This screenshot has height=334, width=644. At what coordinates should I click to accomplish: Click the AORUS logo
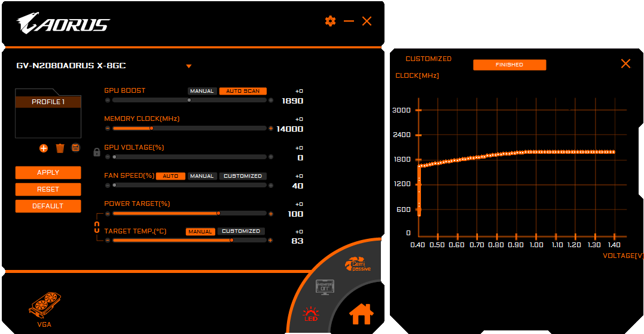(63, 23)
